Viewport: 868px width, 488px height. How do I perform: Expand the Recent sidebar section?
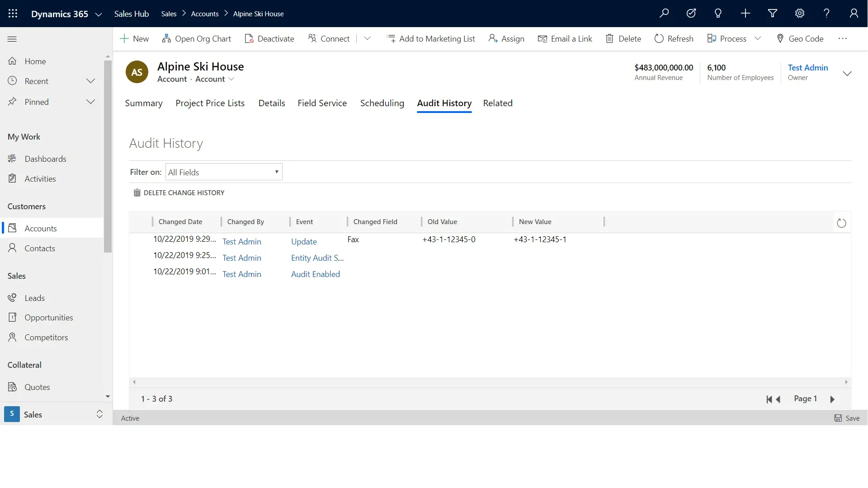[90, 81]
